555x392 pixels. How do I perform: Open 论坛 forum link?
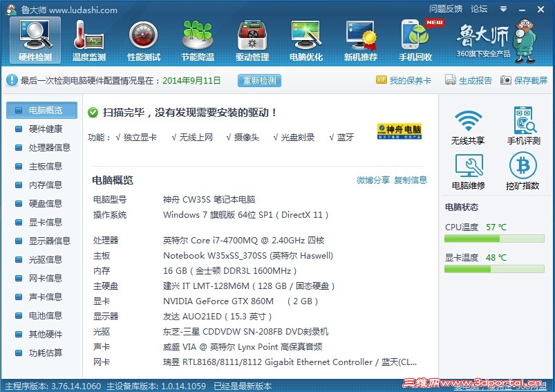[x=479, y=9]
